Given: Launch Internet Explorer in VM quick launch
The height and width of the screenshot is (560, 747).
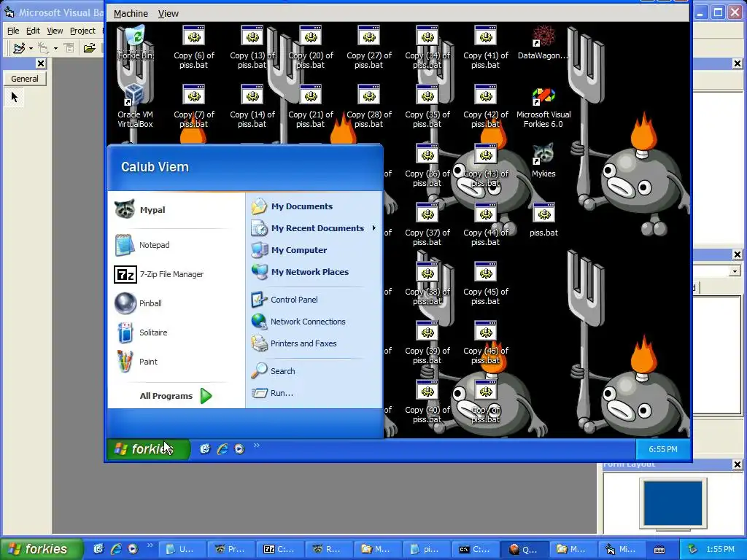Looking at the screenshot, I should tap(222, 449).
